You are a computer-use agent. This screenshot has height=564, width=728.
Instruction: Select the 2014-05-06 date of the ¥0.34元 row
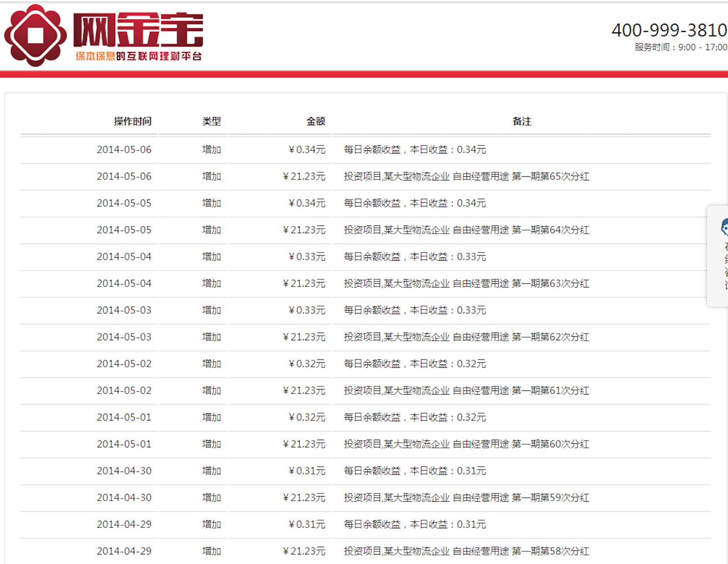click(x=124, y=149)
